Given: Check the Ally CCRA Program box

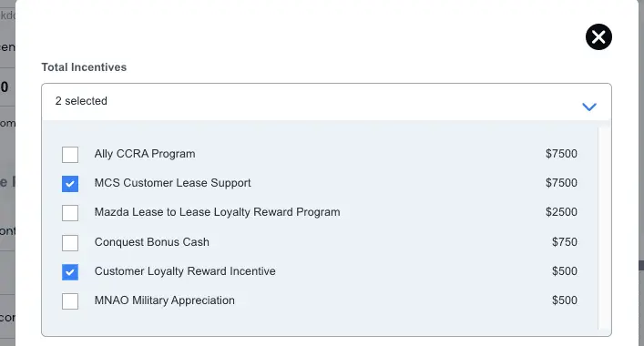Looking at the screenshot, I should 70,155.
